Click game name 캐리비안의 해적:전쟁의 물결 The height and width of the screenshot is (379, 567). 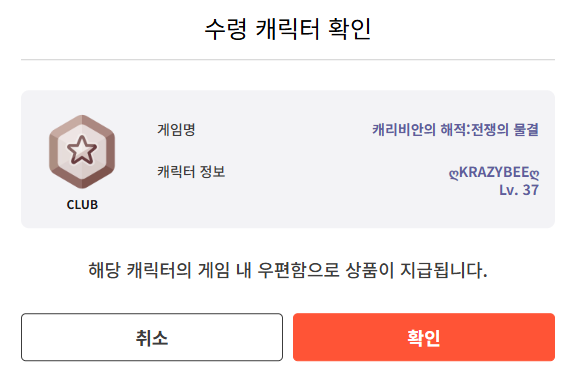pos(456,130)
